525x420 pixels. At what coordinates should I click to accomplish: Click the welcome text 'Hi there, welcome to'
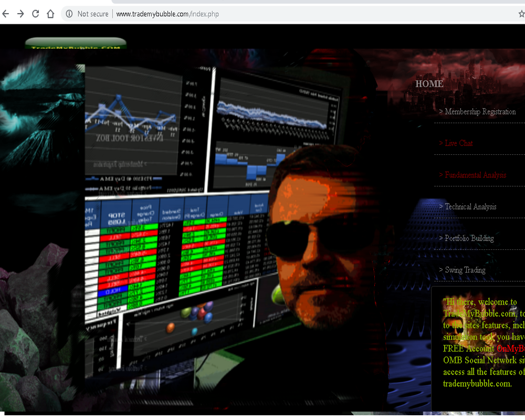[x=480, y=302]
